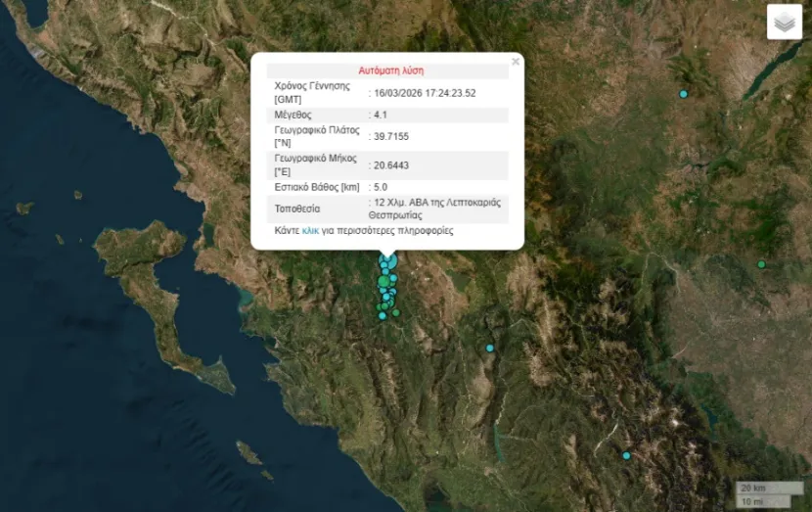Click the origin time 16/03/2026 17:24:23.52
Screen dimensions: 812x512
point(425,93)
